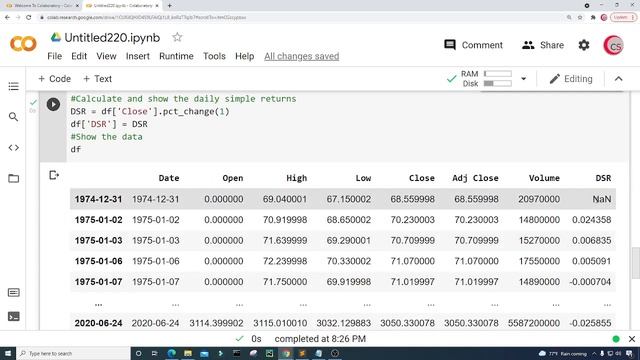Click the Colab CO logo
The height and width of the screenshot is (360, 640).
pos(23,44)
